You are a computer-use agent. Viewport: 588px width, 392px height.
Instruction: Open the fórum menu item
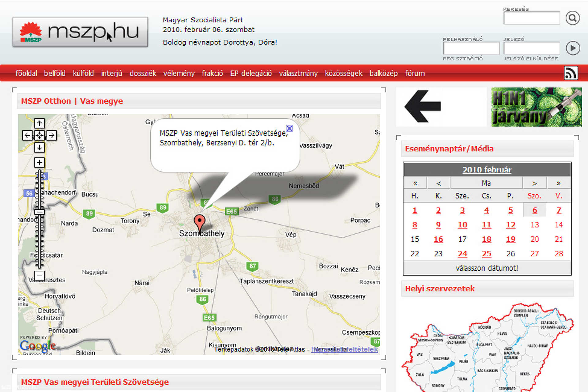pyautogui.click(x=415, y=73)
